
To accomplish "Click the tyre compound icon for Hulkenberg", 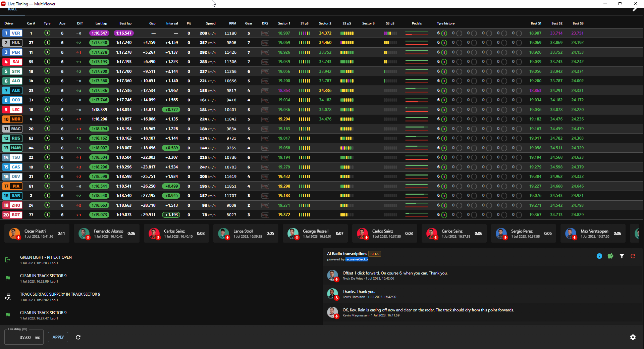I will (x=47, y=43).
